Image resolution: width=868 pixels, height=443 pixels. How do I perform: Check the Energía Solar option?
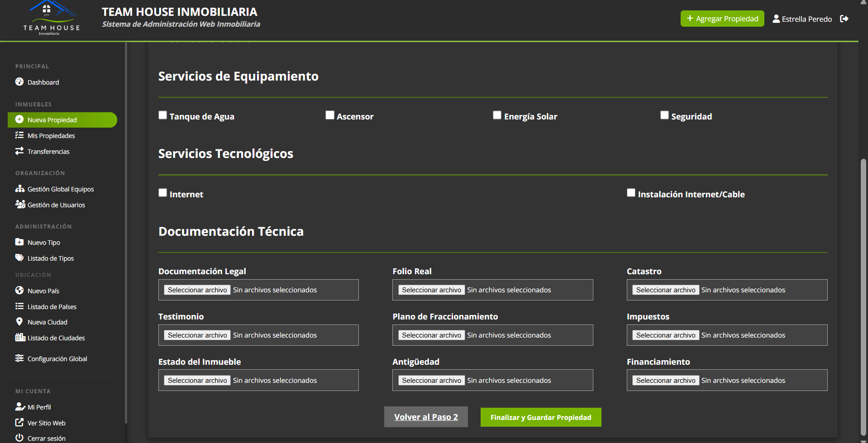[x=497, y=115]
